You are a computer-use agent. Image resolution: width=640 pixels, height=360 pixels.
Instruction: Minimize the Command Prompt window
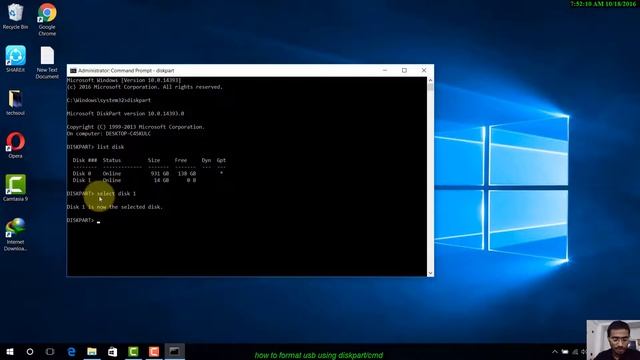click(x=384, y=70)
